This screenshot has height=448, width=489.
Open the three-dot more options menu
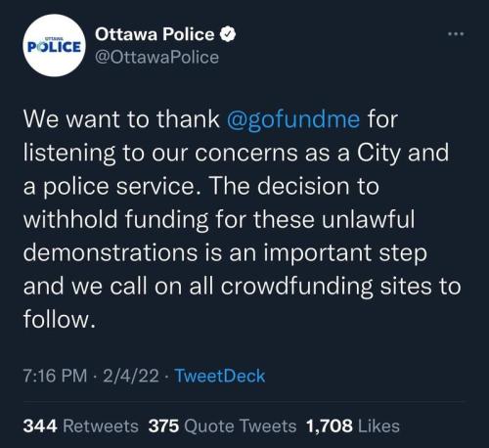coord(456,34)
